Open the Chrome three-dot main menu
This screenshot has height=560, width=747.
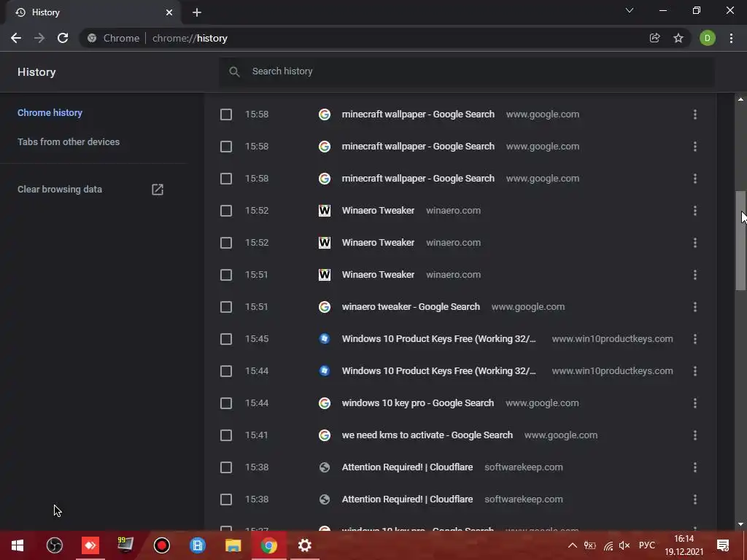(731, 38)
